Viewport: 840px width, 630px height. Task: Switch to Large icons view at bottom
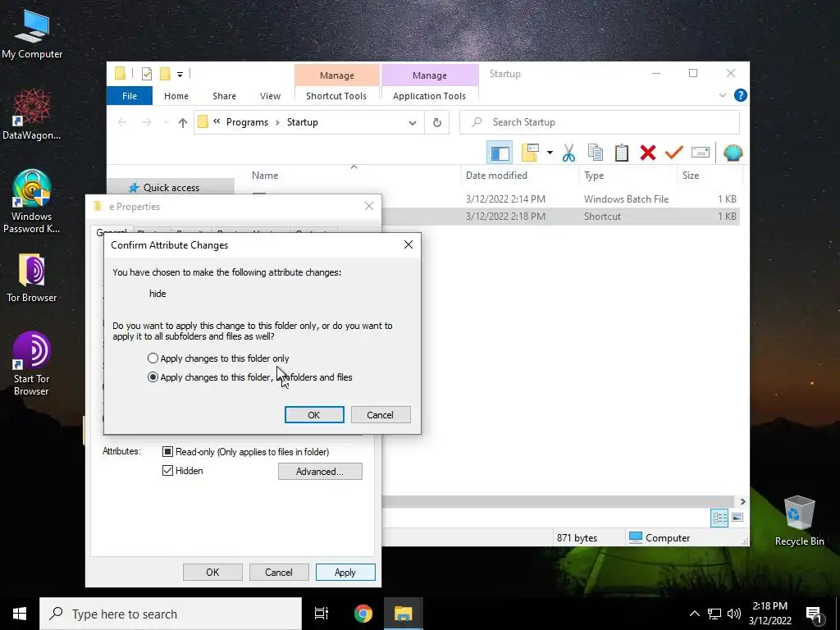pyautogui.click(x=737, y=518)
